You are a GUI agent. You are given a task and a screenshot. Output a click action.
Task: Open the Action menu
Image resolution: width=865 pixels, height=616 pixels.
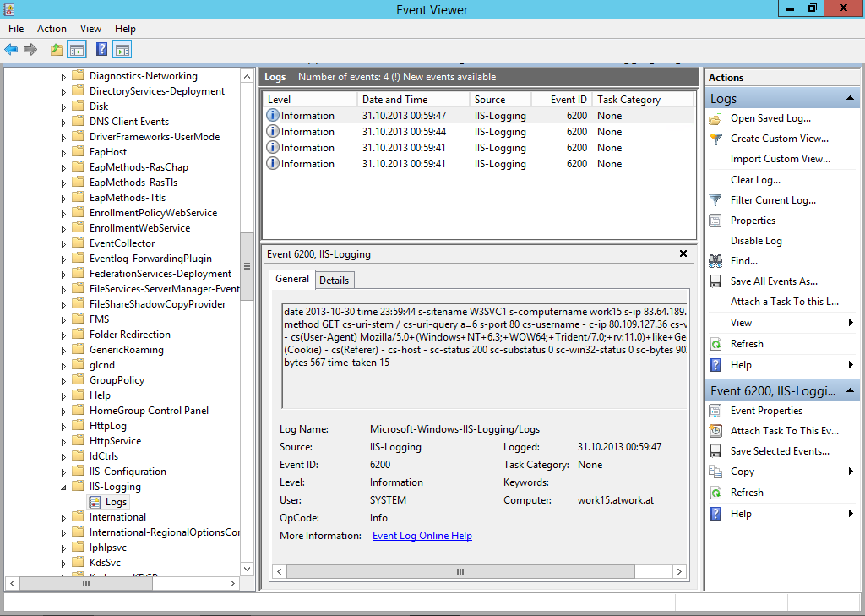click(x=52, y=29)
